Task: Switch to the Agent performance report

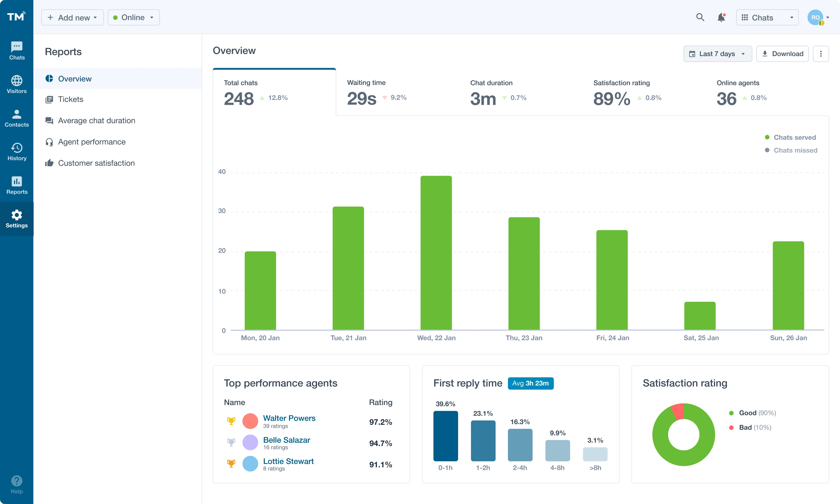Action: [x=91, y=142]
